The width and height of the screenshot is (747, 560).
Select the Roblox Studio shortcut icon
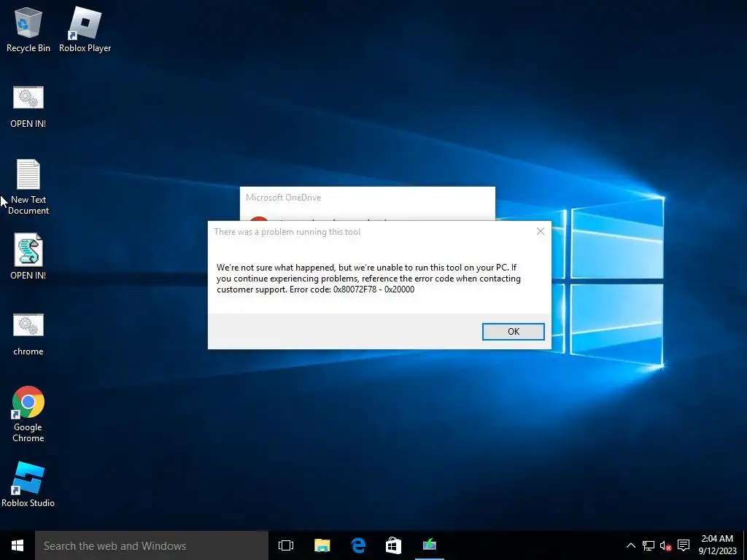coord(28,484)
